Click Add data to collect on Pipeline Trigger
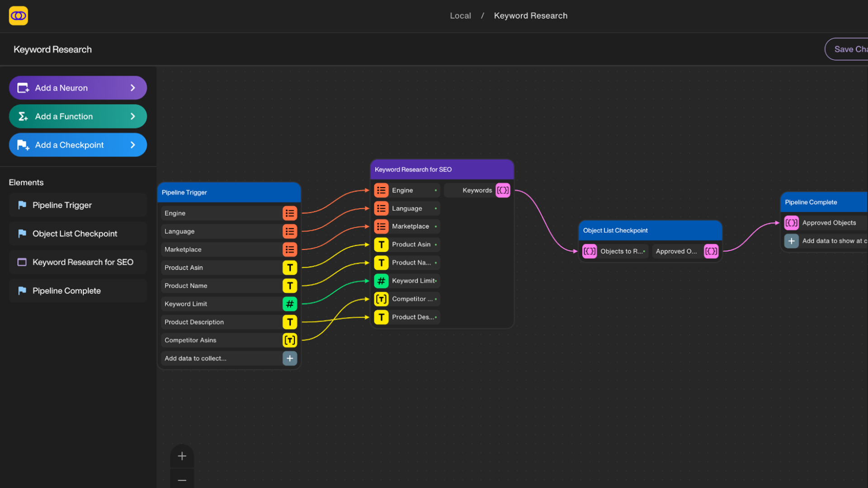Screen dimensions: 868x488 pyautogui.click(x=228, y=358)
